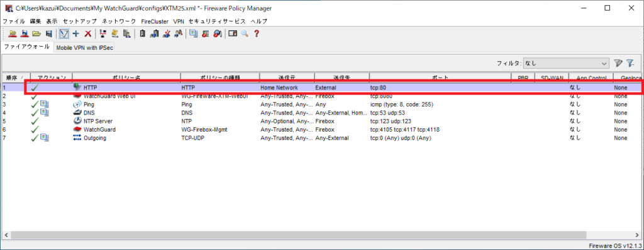Click the dark monitor panel toolbar icon
644x250 pixels.
point(233,34)
